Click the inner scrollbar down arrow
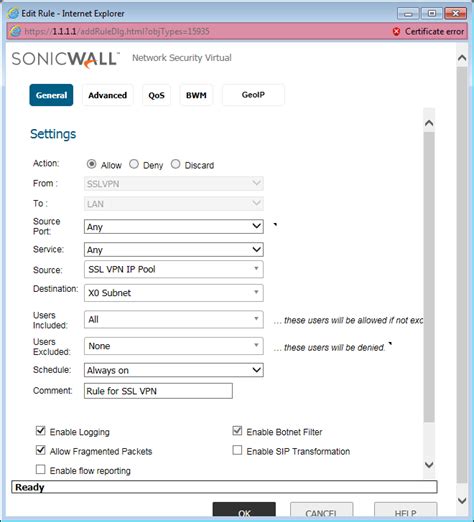Screen dimensions: 474x522 (429, 464)
